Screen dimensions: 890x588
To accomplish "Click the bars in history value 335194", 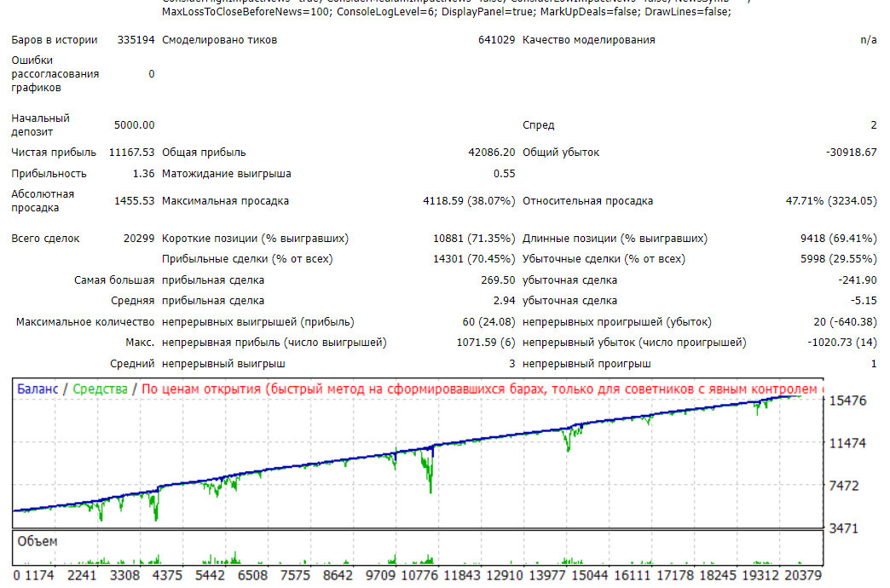I will 136,40.
